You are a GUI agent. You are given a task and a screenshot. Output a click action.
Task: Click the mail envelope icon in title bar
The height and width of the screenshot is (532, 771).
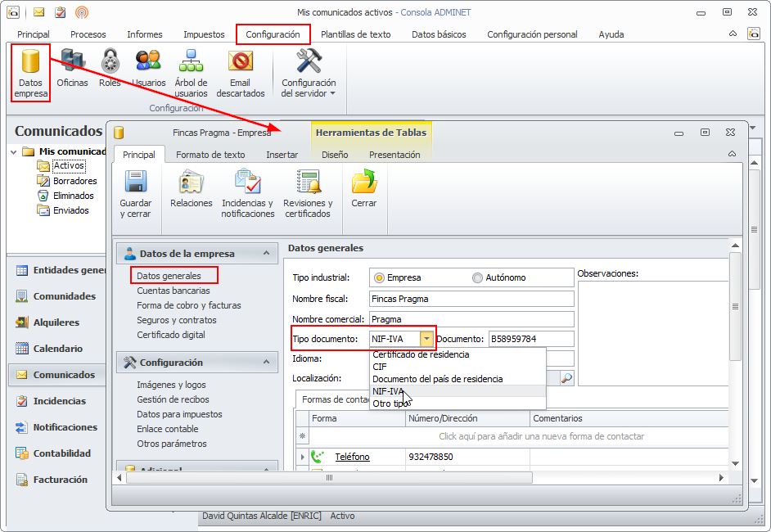(x=38, y=12)
